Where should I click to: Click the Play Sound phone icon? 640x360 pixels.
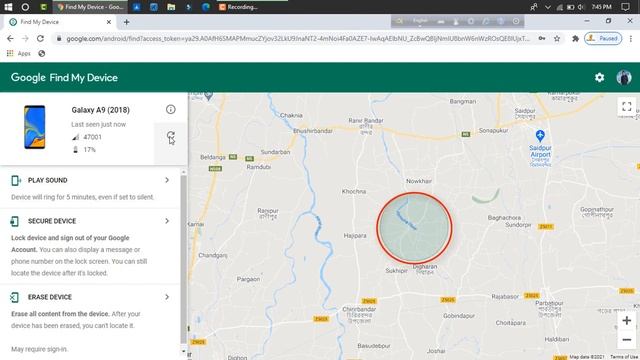pyautogui.click(x=16, y=180)
